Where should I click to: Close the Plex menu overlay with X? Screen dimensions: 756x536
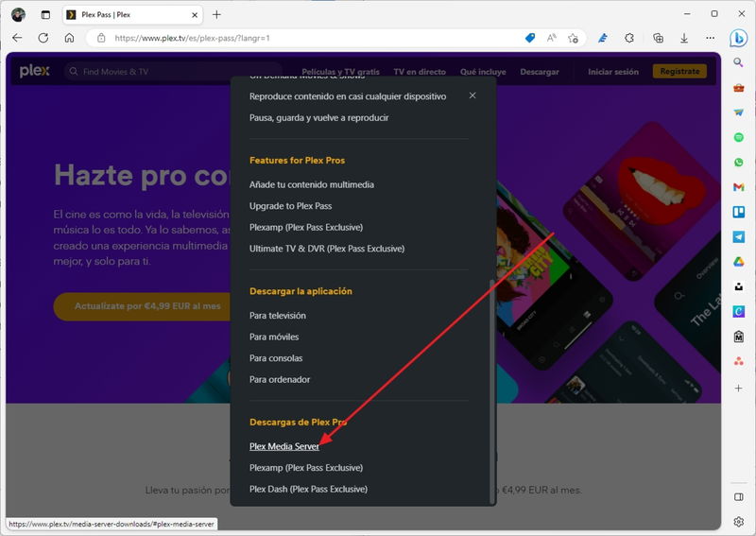(472, 95)
